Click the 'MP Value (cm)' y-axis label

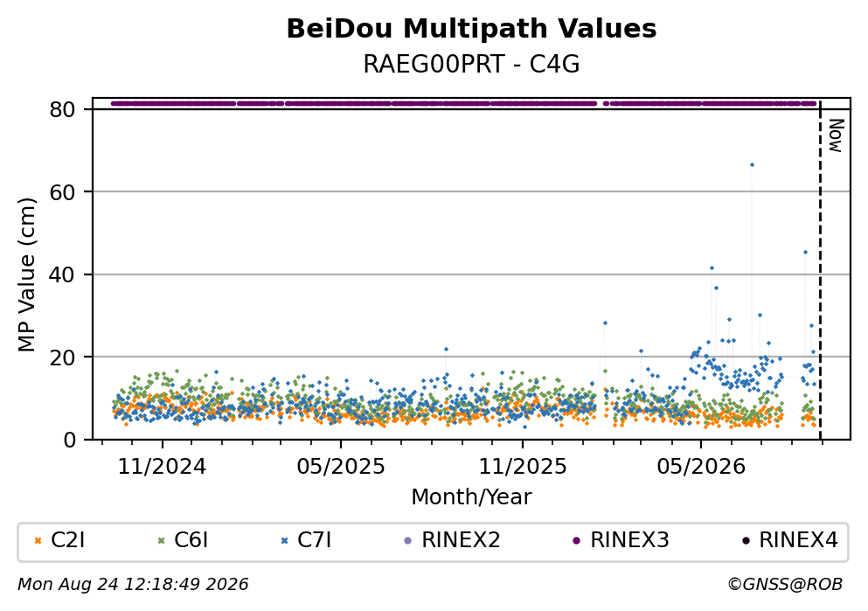click(26, 275)
